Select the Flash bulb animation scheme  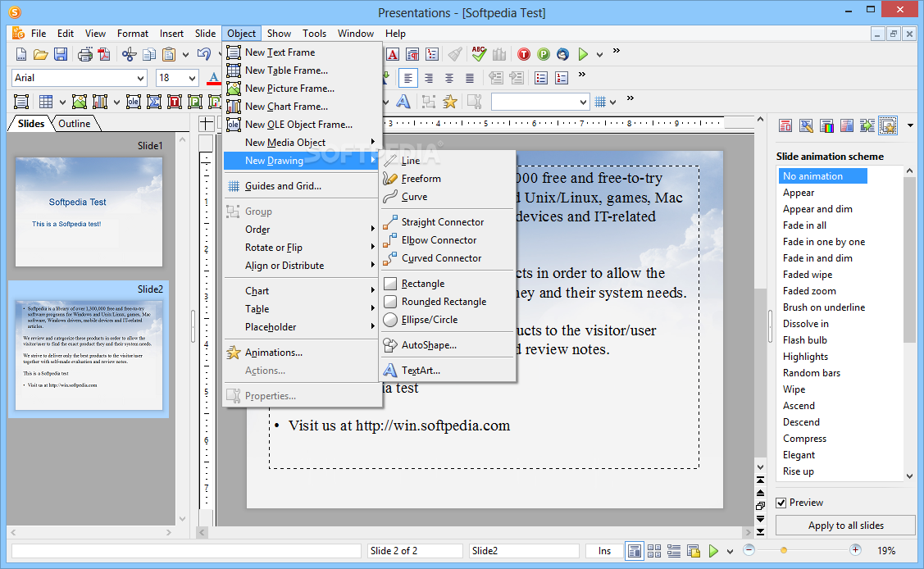[805, 340]
